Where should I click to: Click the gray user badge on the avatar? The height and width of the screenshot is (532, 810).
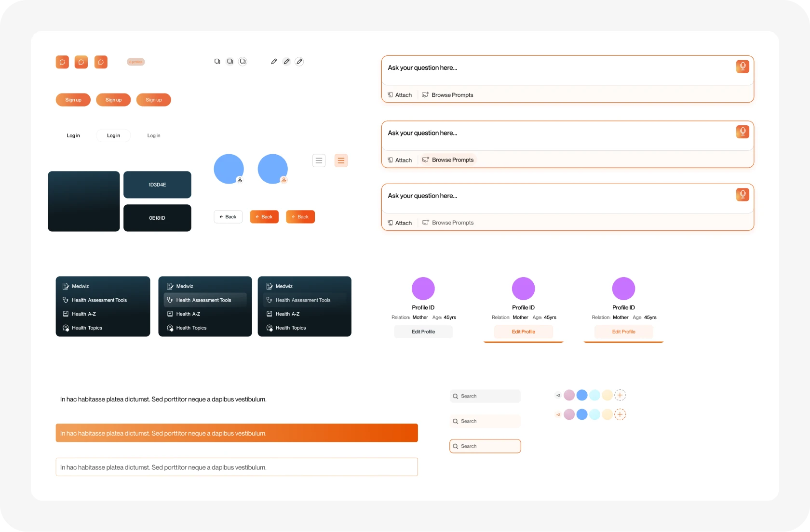click(240, 180)
